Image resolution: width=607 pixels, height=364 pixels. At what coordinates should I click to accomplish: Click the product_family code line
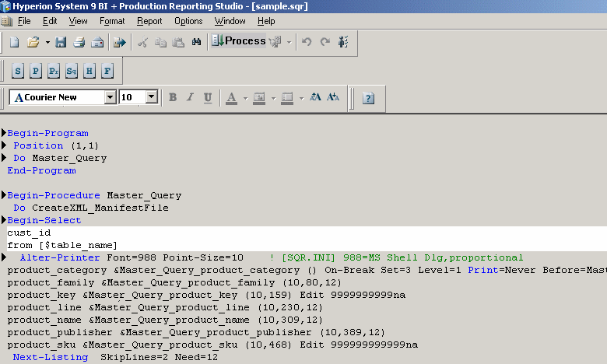tap(174, 283)
